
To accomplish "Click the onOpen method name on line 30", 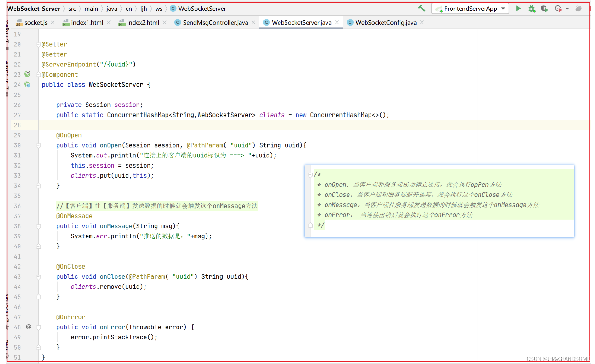I will pyautogui.click(x=111, y=145).
